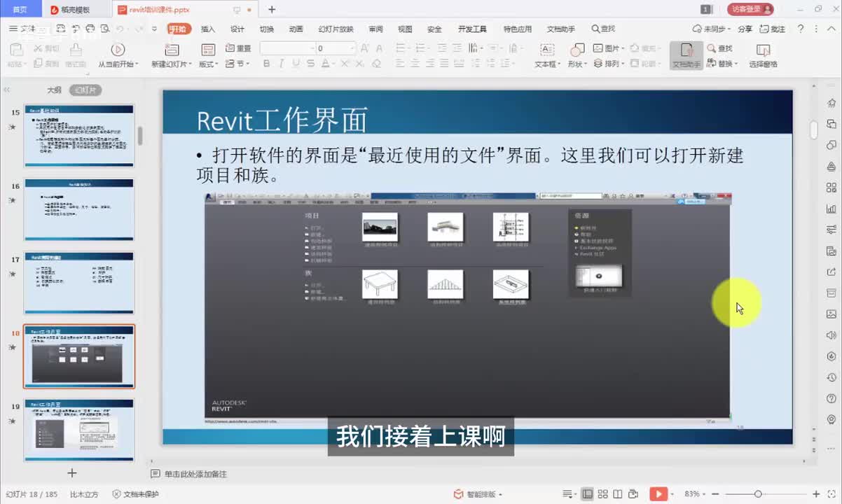Open the Smart Layout (智能排版) menu
The image size is (842, 504).
[x=478, y=494]
